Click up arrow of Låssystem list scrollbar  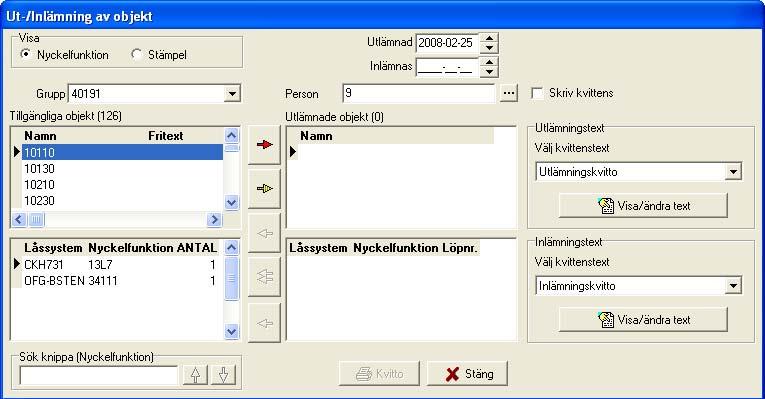[x=231, y=247]
